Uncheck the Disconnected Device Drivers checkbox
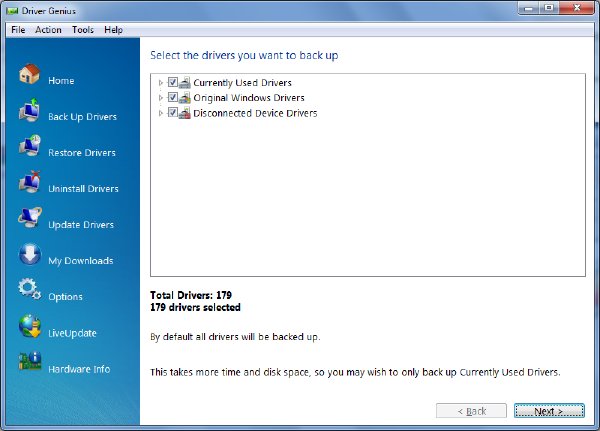 [x=173, y=113]
